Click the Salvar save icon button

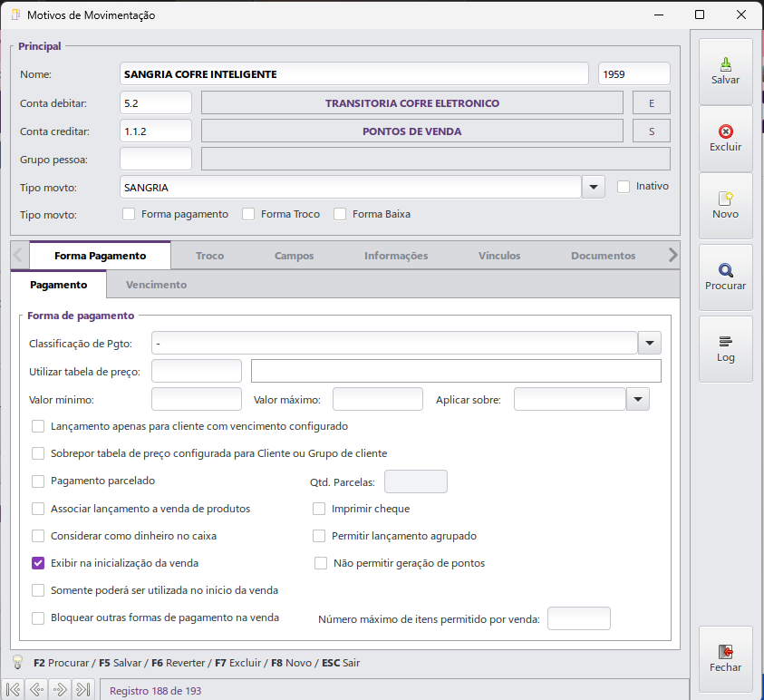[x=726, y=72]
